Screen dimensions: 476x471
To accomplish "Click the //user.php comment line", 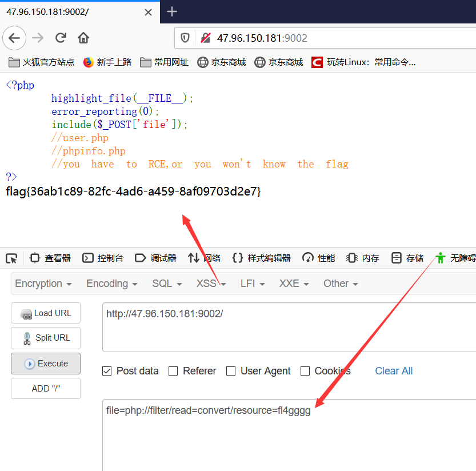I will [80, 138].
